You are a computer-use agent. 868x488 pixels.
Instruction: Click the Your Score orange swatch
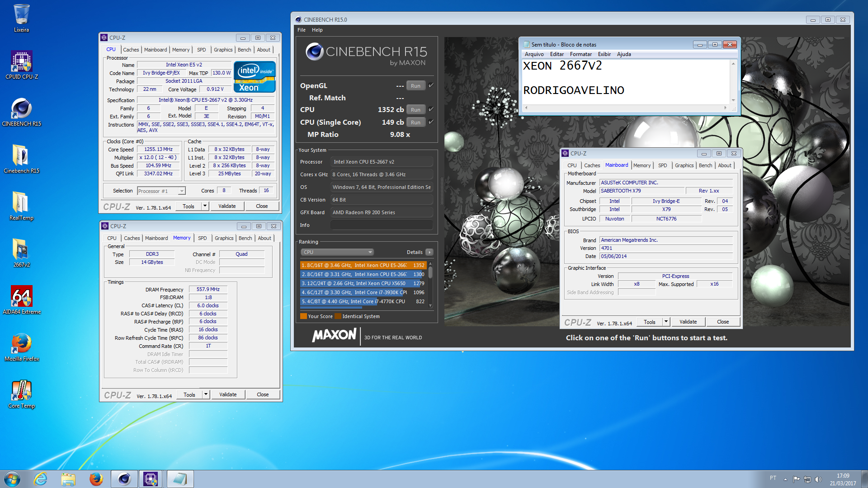[x=303, y=316]
